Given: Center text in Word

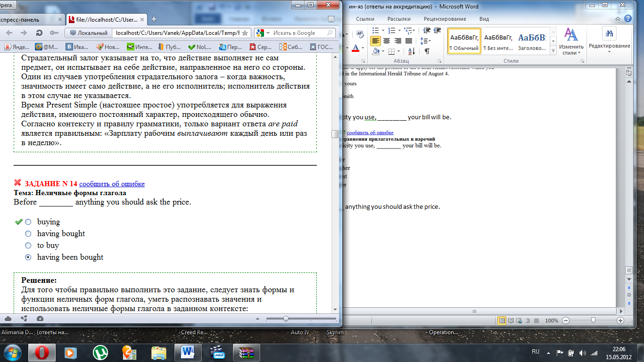Looking at the screenshot, I should click(x=387, y=41).
